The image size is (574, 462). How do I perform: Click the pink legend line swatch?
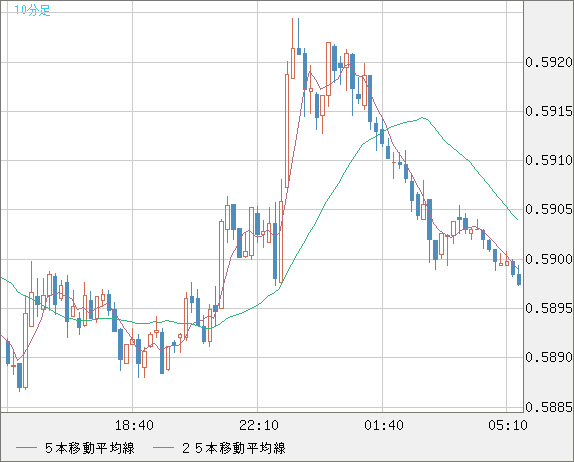point(26,448)
